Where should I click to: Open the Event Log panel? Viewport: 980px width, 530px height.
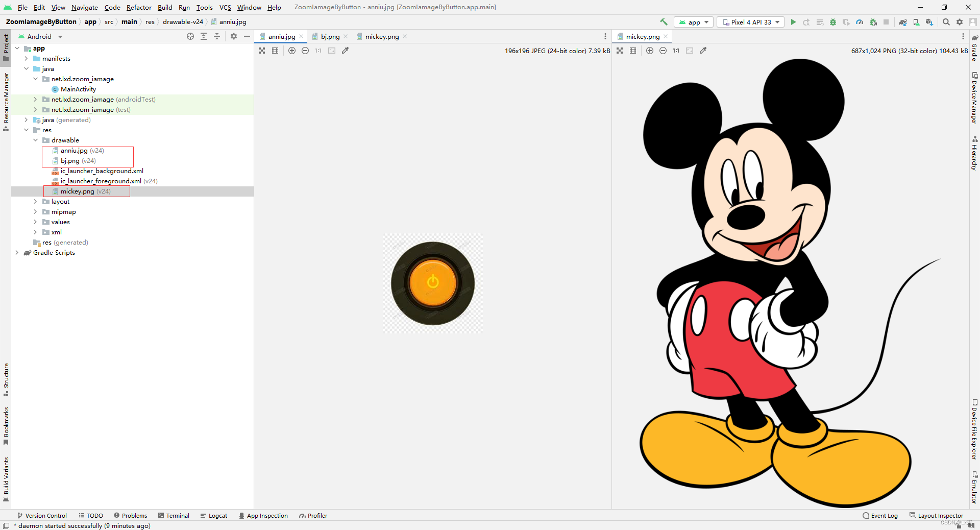(x=880, y=516)
